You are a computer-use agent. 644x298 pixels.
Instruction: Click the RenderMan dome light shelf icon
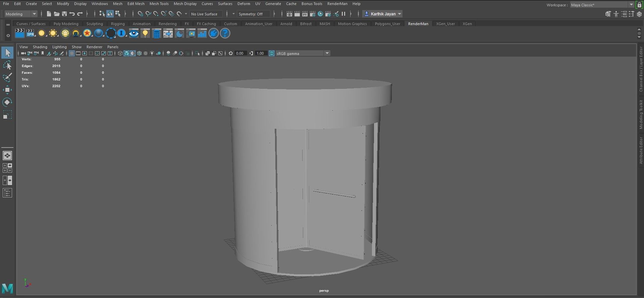[65, 33]
